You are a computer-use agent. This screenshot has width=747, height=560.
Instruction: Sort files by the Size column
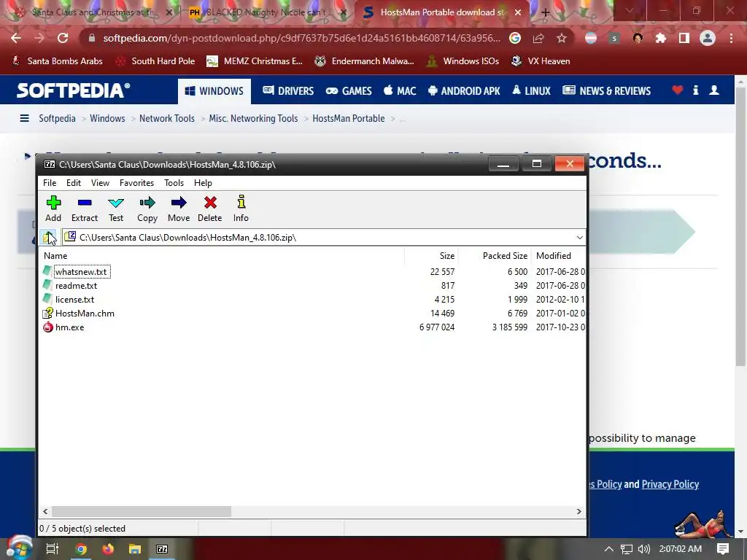(431, 256)
